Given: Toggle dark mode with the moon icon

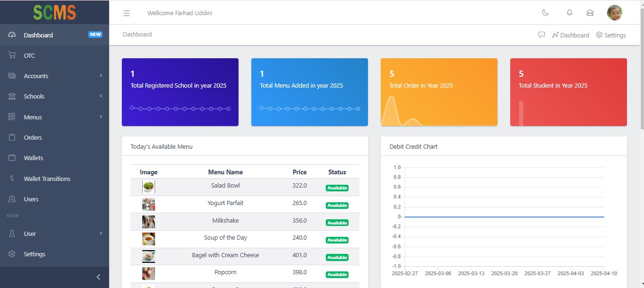Looking at the screenshot, I should (545, 13).
